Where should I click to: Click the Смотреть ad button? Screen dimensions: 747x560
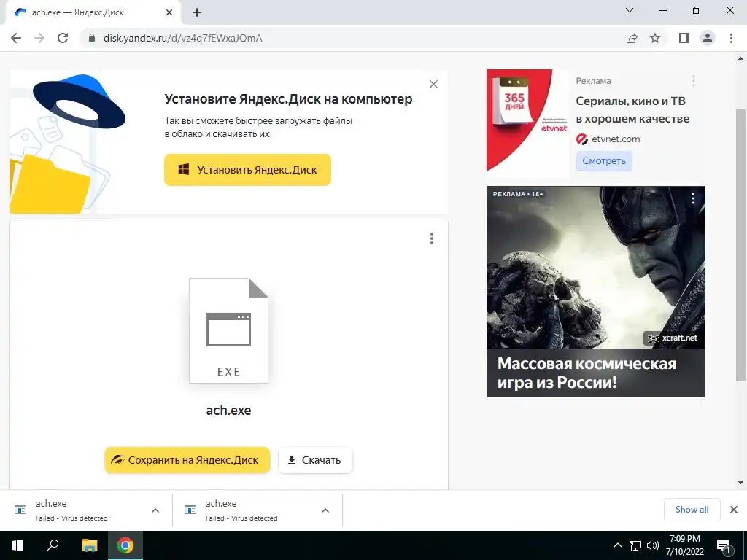click(x=604, y=161)
